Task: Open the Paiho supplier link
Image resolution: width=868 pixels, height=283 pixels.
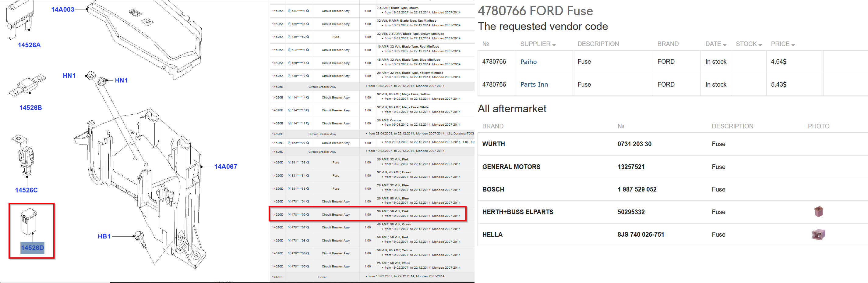Action: 528,62
